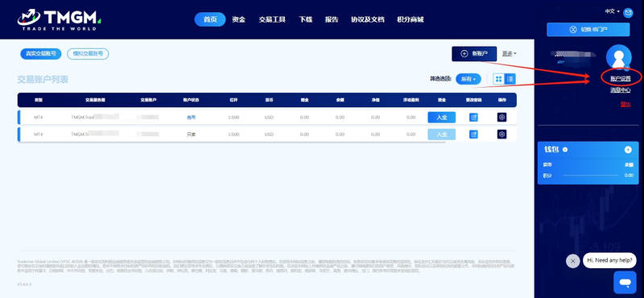Image resolution: width=644 pixels, height=298 pixels.
Task: Switch to list view of accounts
Action: coord(510,79)
